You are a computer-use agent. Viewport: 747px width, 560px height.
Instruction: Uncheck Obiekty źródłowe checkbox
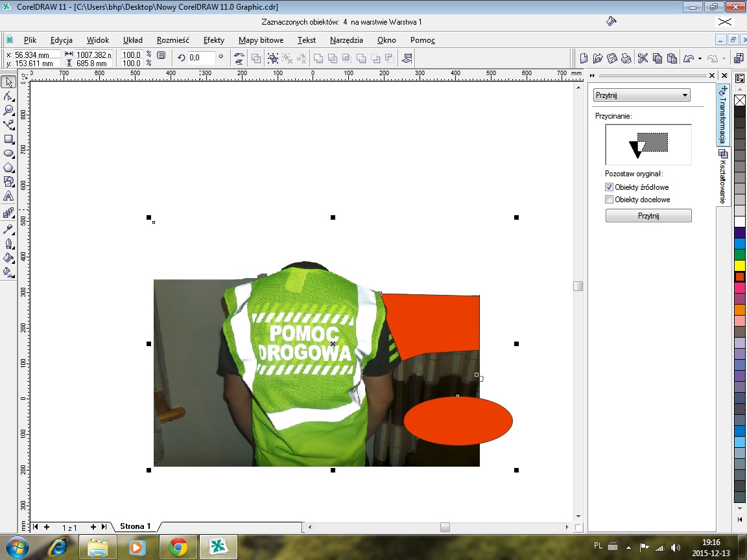609,187
